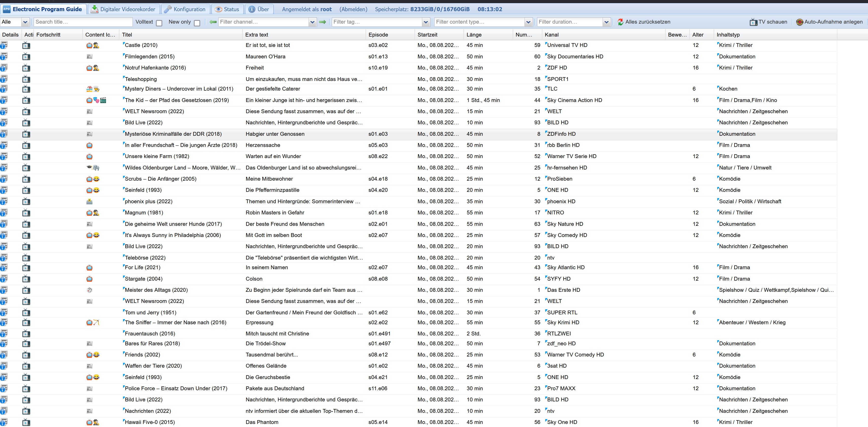Open details icon for Frauentausch (2016) row
The image size is (868, 427).
tap(4, 334)
